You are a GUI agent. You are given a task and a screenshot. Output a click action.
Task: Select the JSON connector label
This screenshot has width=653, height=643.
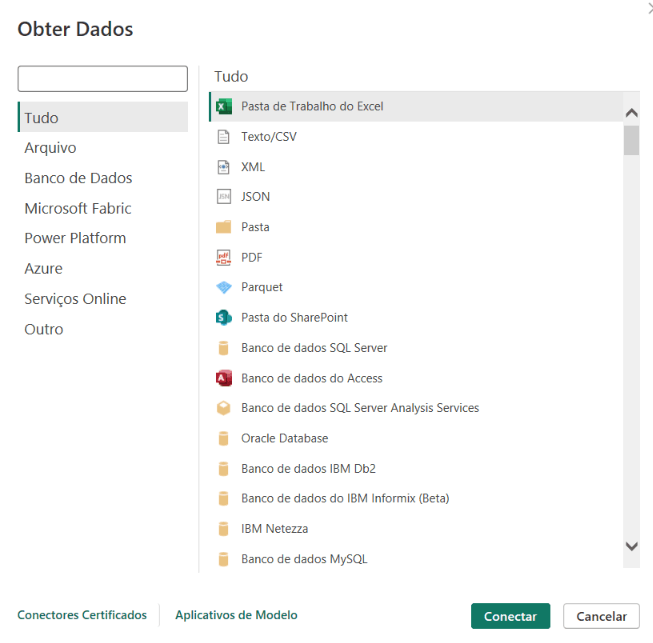[x=255, y=197]
